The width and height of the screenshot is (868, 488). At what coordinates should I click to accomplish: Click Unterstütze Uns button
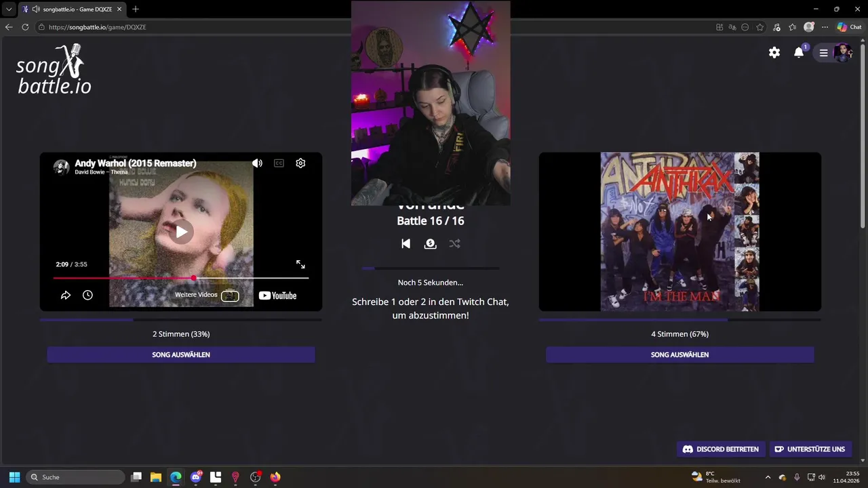click(810, 449)
